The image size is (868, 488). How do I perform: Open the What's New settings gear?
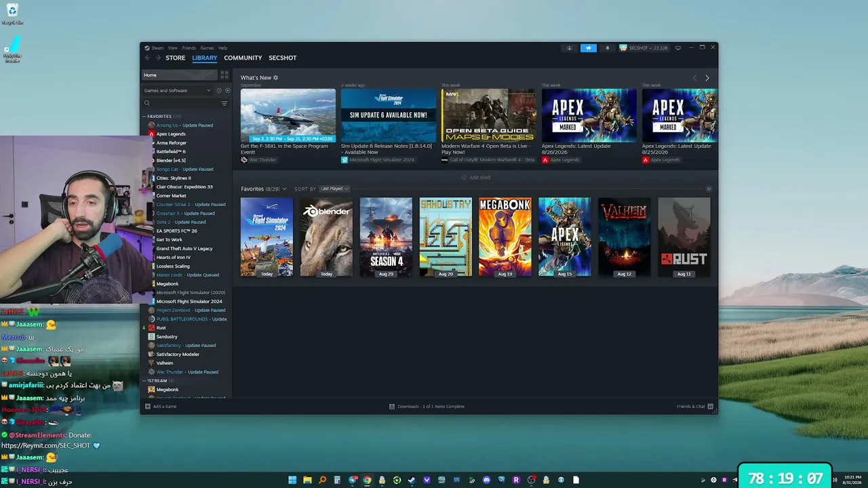(x=275, y=78)
